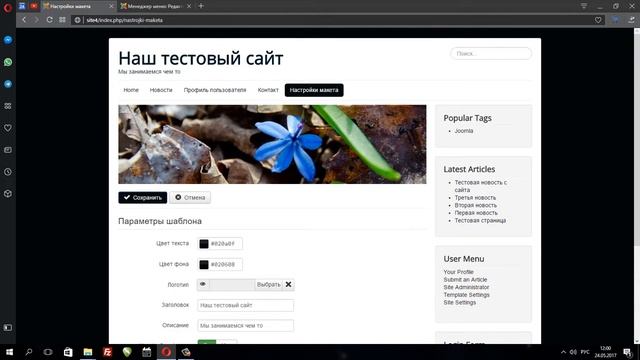
Task: Open article Тестовая новость с сайта
Action: [x=480, y=186]
